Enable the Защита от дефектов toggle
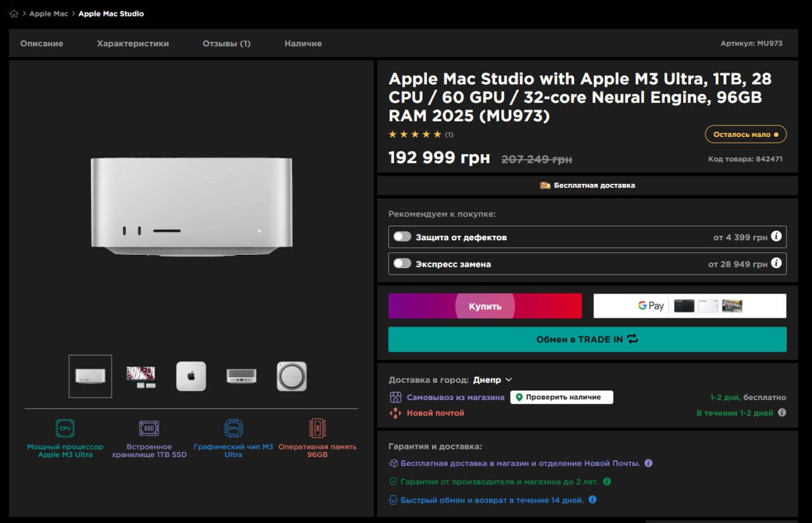This screenshot has width=812, height=523. [402, 237]
